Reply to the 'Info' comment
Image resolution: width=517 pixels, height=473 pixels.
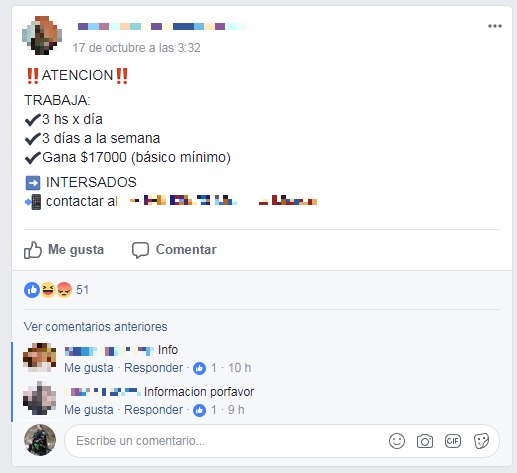153,368
